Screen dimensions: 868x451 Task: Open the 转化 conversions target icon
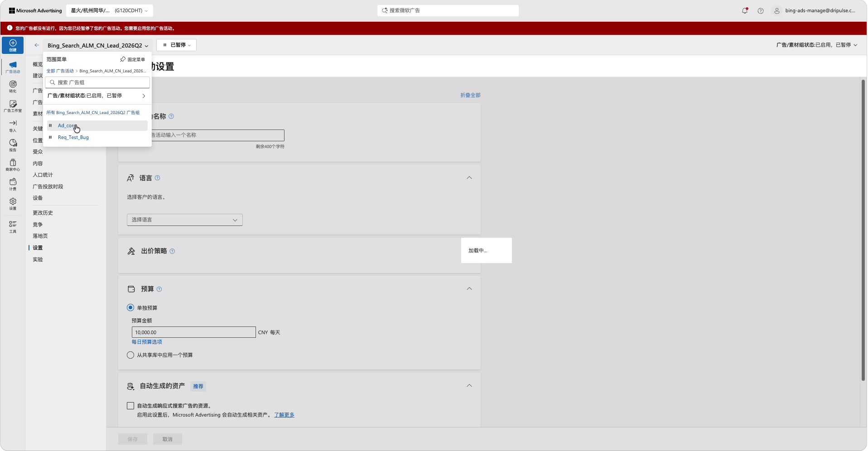[x=13, y=86]
